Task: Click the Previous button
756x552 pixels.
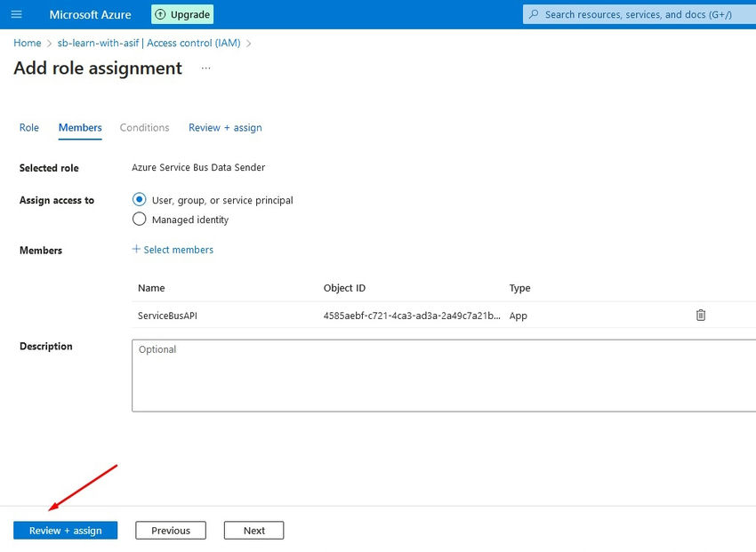Action: pos(170,531)
